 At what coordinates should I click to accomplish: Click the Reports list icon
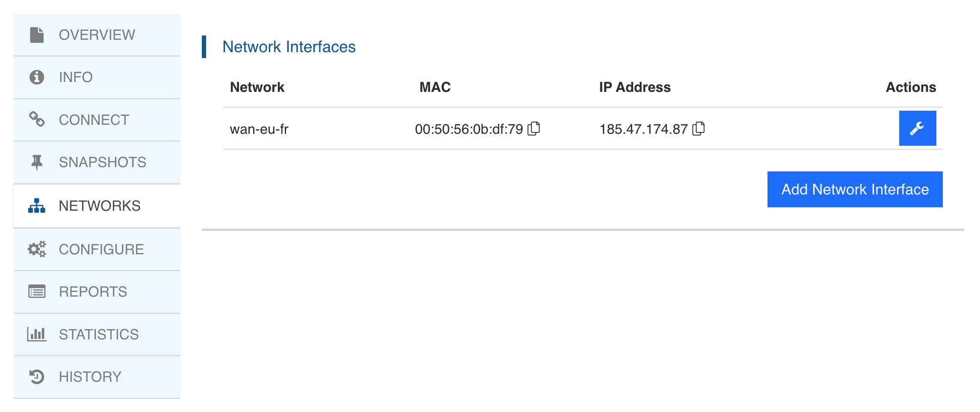coord(37,292)
